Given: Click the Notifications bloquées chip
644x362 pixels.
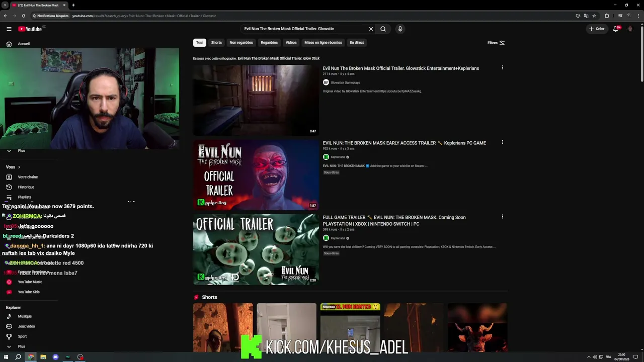Looking at the screenshot, I should click(50, 16).
